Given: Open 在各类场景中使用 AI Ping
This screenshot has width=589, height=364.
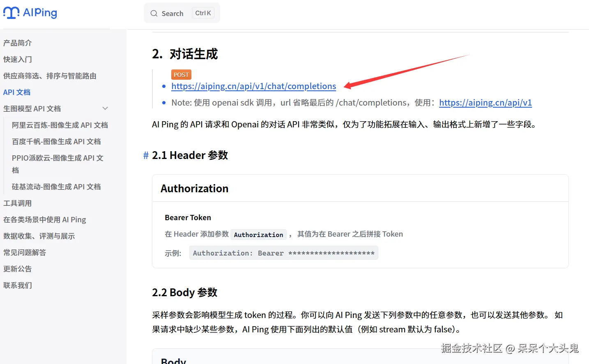Looking at the screenshot, I should coord(45,219).
